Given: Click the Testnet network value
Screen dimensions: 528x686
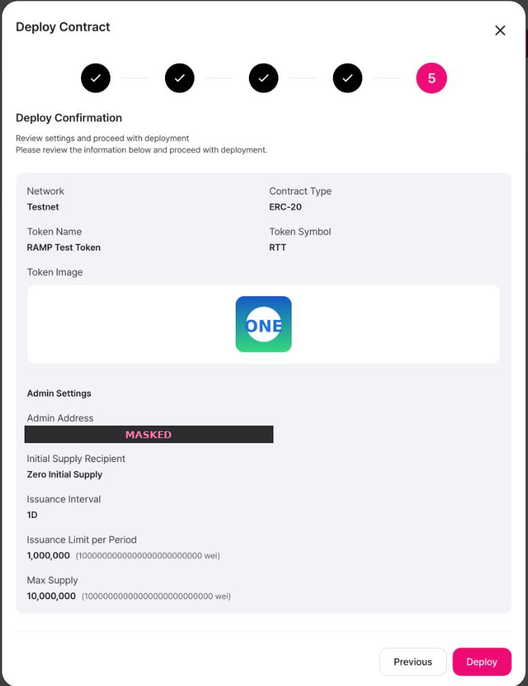Looking at the screenshot, I should coord(43,207).
